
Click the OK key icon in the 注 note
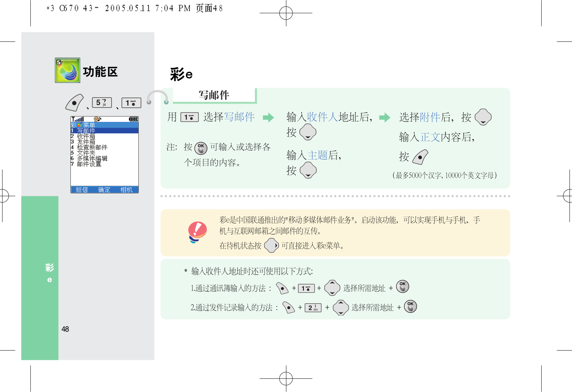click(201, 148)
